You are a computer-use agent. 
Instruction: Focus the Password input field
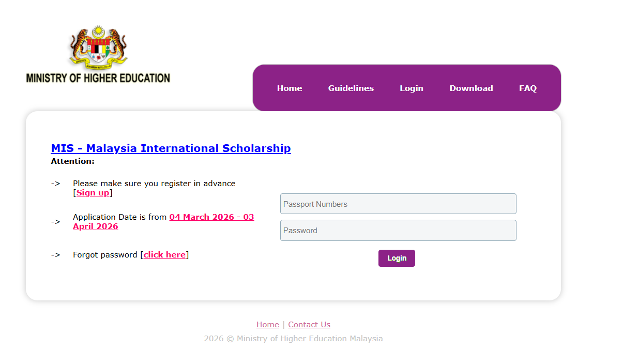click(x=398, y=230)
